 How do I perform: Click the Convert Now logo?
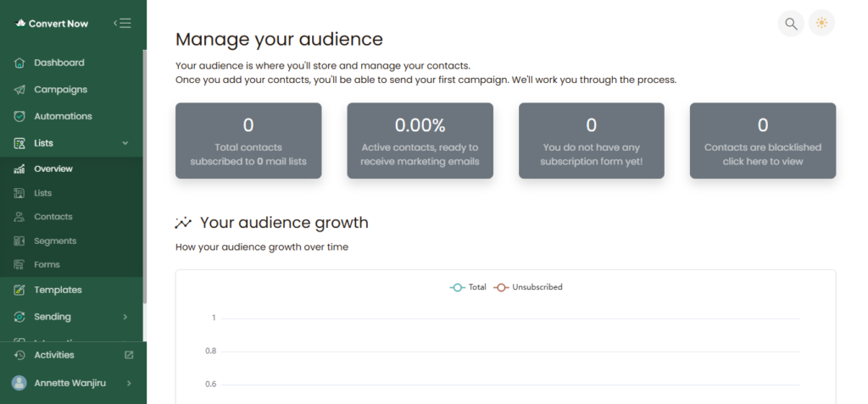(52, 23)
